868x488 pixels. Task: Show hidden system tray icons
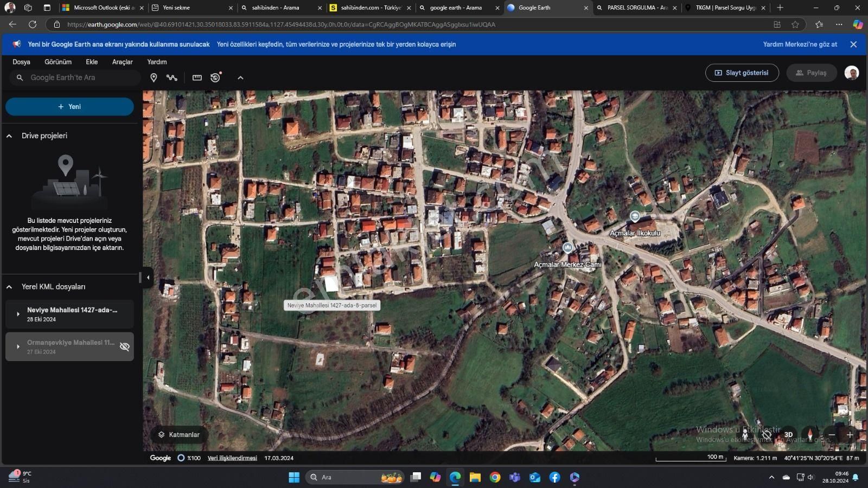click(x=771, y=477)
